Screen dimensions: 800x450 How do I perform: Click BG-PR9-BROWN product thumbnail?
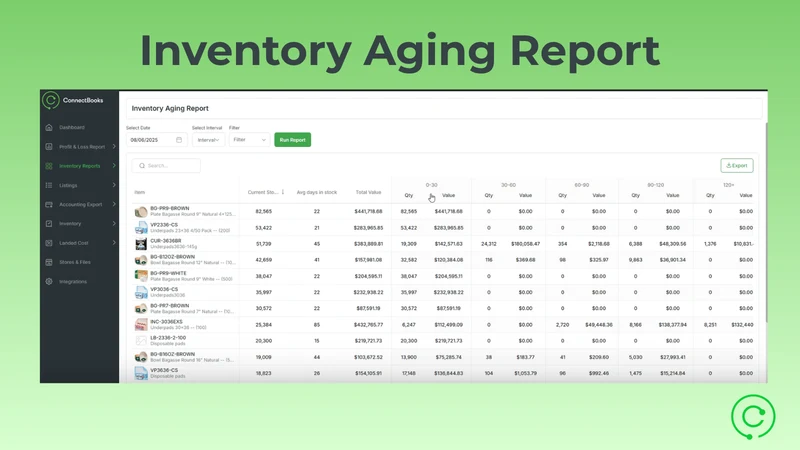[141, 211]
